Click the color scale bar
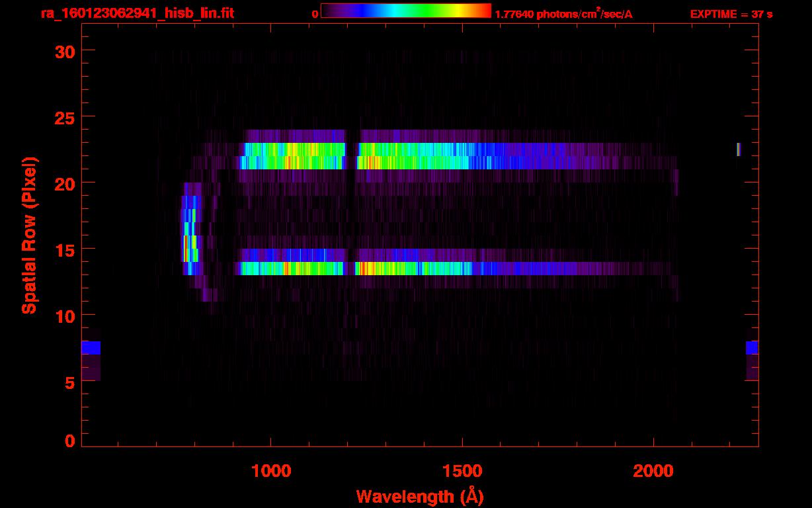The image size is (812, 508). (405, 11)
